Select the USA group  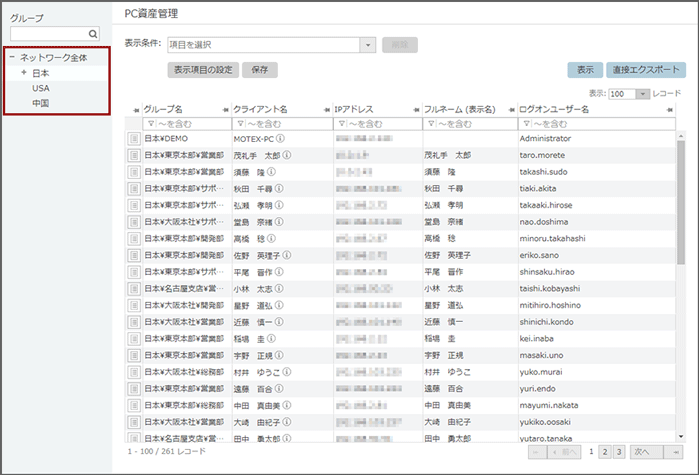click(x=41, y=88)
